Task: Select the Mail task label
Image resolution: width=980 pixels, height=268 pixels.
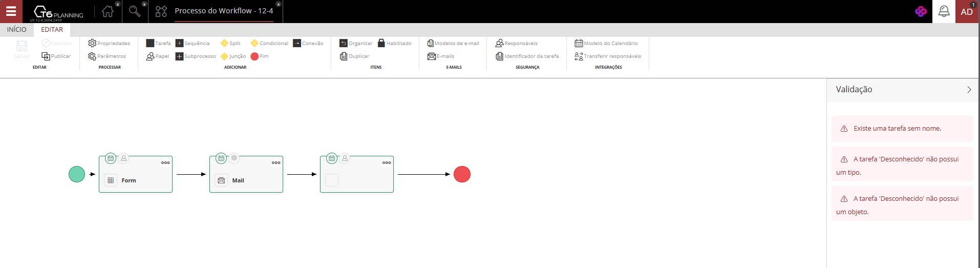Action: (238, 180)
